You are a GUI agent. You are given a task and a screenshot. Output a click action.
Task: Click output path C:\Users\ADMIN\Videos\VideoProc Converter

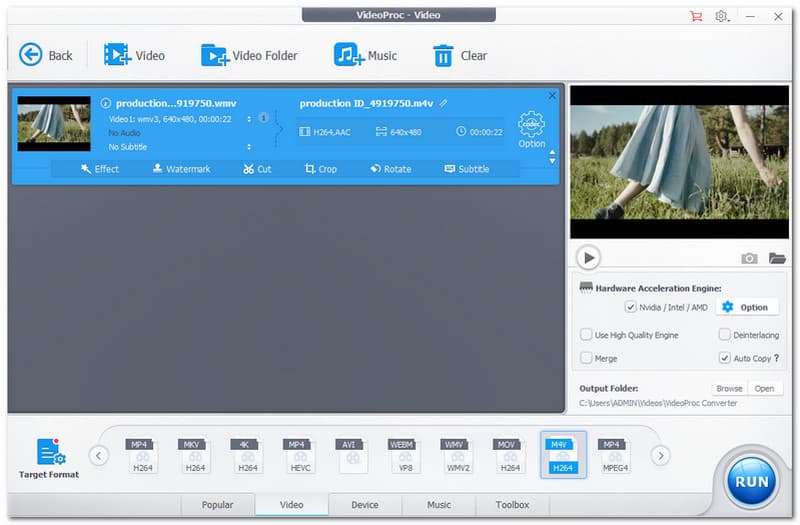pos(658,403)
